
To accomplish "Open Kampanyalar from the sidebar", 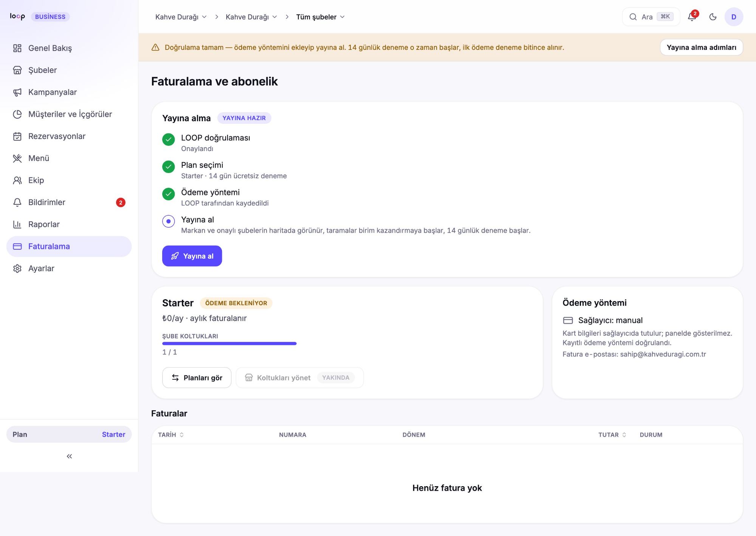I will 69,92.
